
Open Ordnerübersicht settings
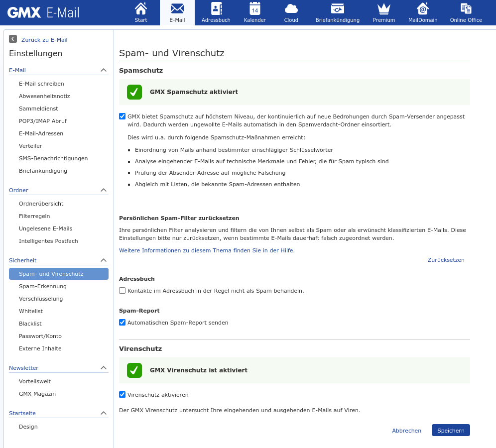[x=41, y=204]
